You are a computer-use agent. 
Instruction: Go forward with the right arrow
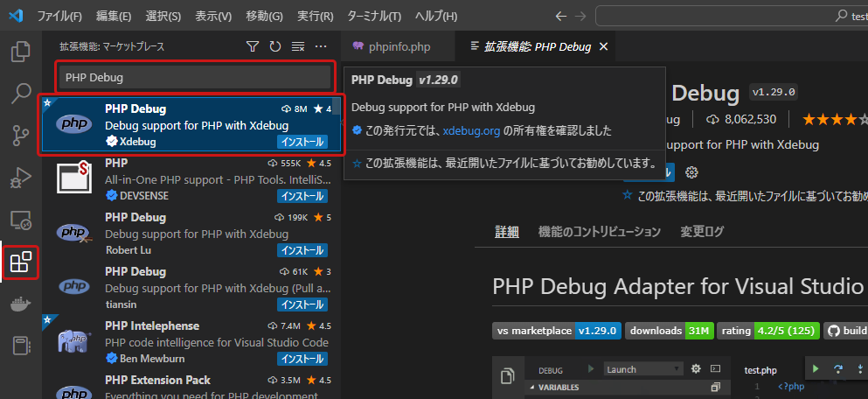click(580, 16)
